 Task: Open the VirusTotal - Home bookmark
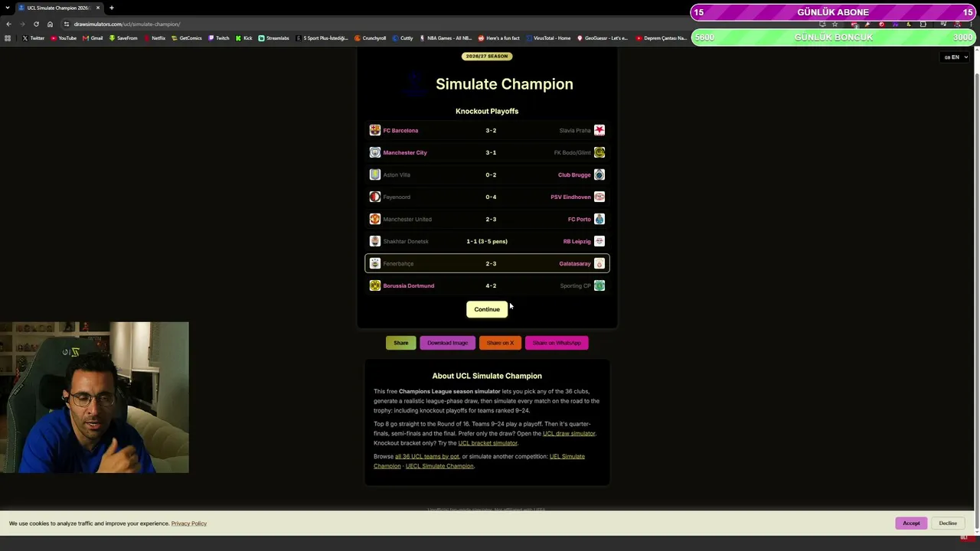pyautogui.click(x=548, y=38)
